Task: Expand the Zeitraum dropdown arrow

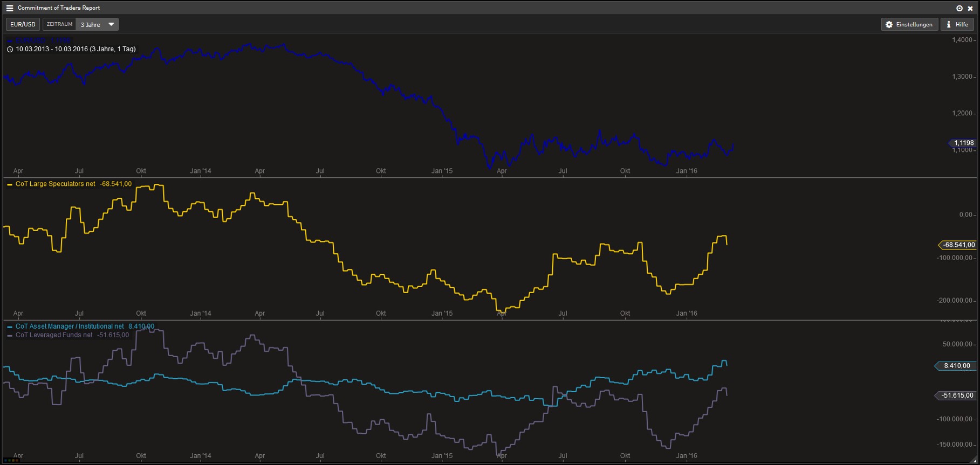Action: 111,24
